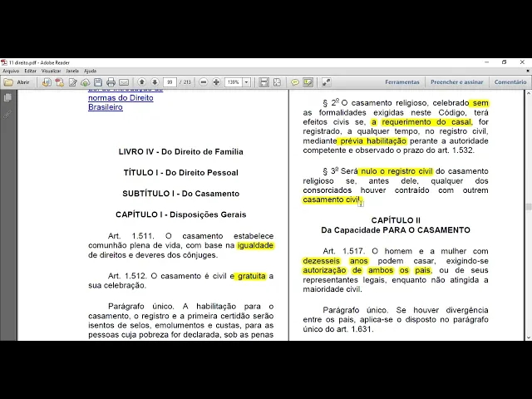Enter read mode with expand arrows icon
This screenshot has width=532, height=399.
pyautogui.click(x=326, y=82)
